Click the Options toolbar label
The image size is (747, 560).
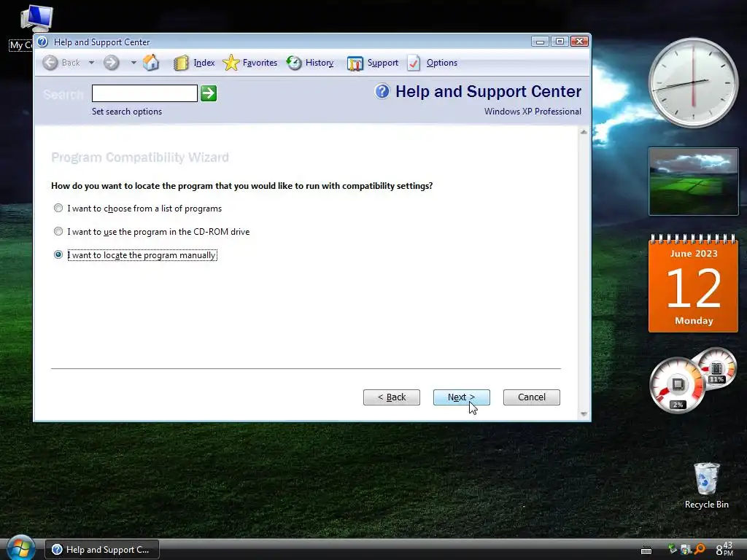(441, 63)
